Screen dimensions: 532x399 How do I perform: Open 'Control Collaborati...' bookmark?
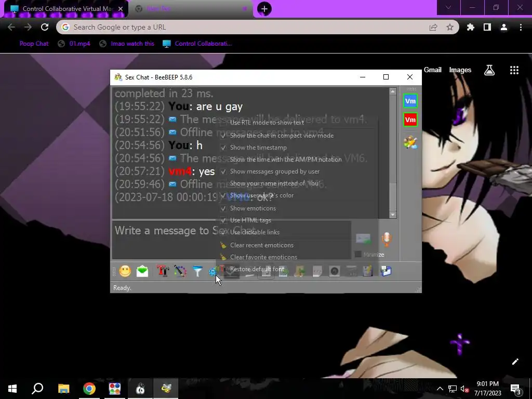coord(197,44)
